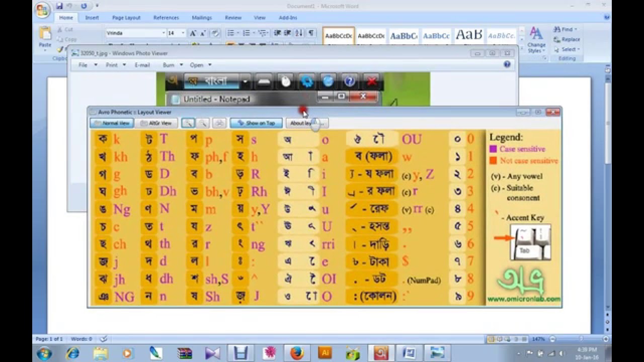Switch to the References ribbon tab
This screenshot has height=362, width=644.
(x=166, y=18)
